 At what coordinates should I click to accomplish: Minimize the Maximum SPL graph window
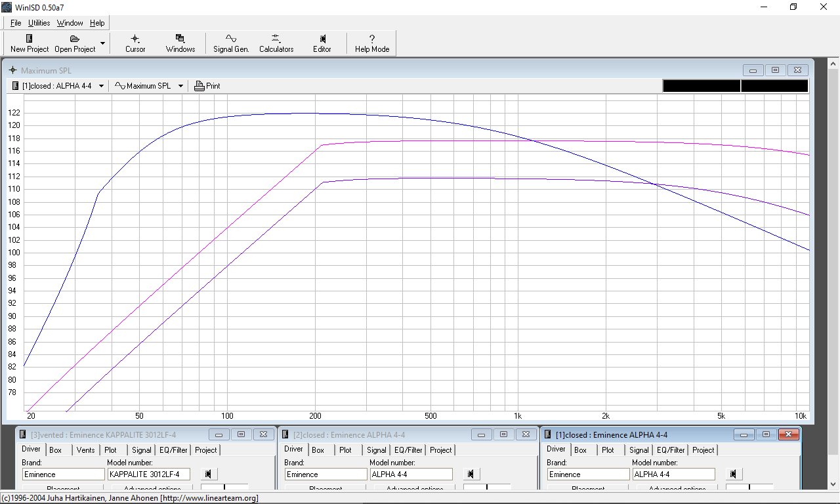pos(753,70)
